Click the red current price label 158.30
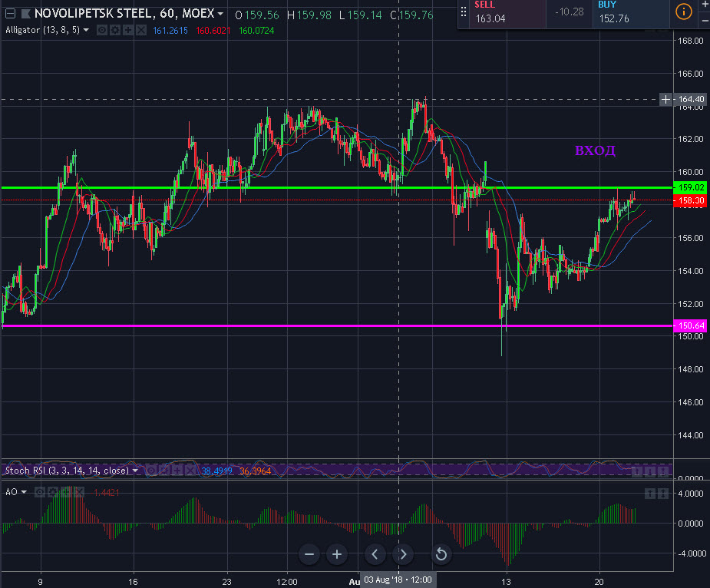Viewport: 710px width, 588px height. click(x=691, y=200)
